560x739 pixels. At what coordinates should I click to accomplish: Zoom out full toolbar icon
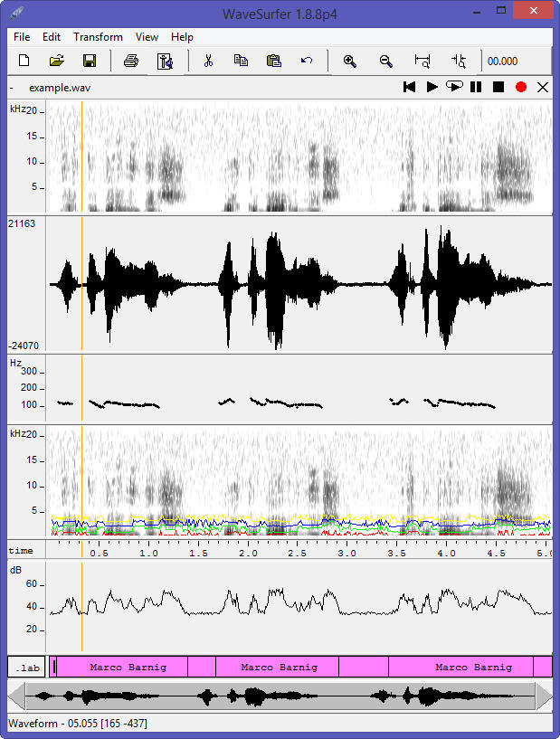click(458, 62)
